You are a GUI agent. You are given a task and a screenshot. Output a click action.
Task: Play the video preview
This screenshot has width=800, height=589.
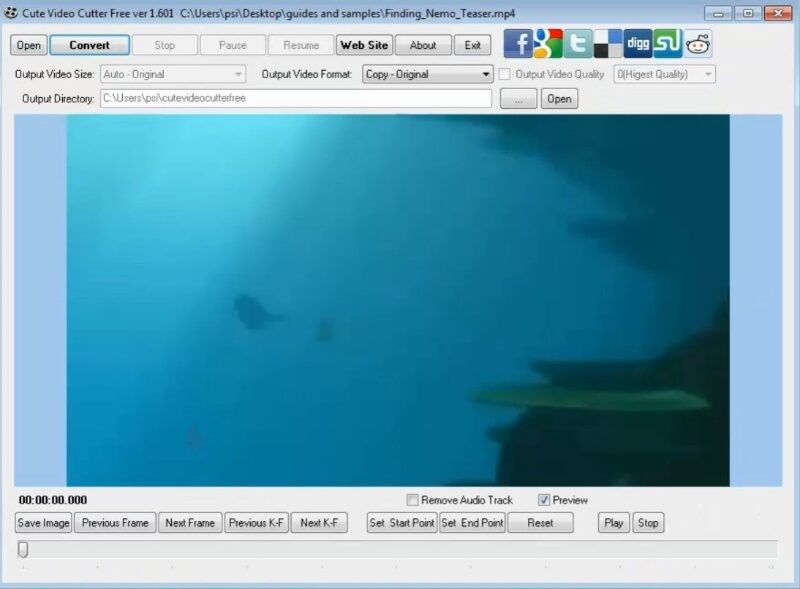pos(614,523)
